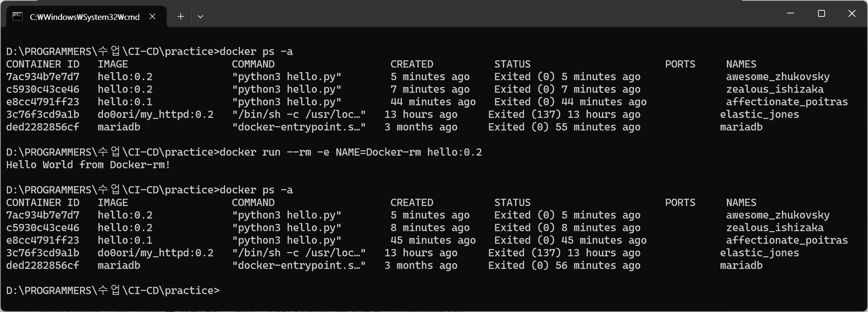868x312 pixels.
Task: Close the C:\Windows\System32\cmd tab
Action: click(152, 16)
